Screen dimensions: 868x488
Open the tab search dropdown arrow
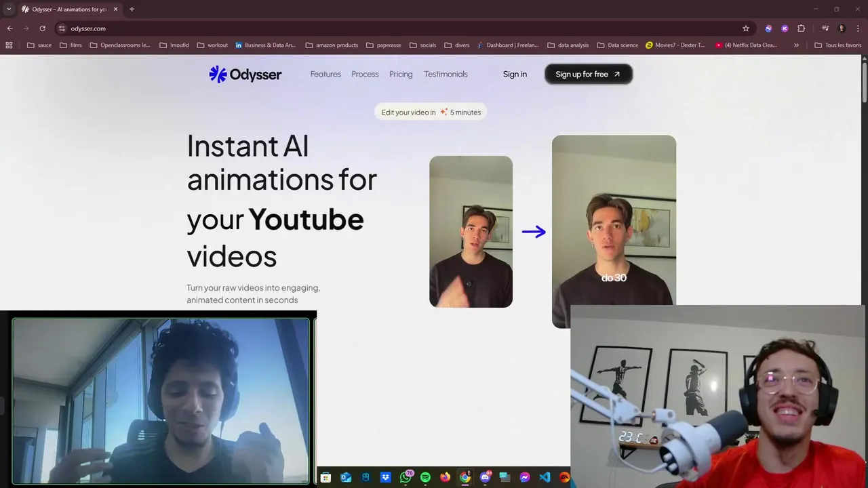(9, 9)
